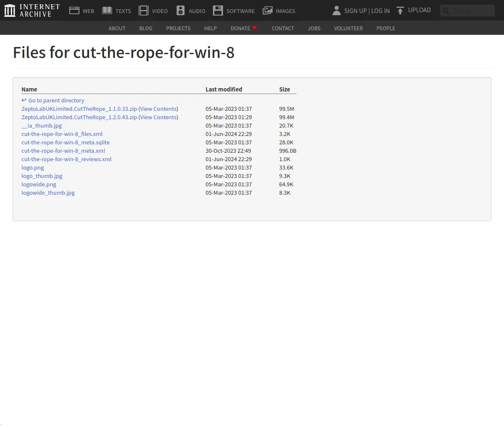Click the Sign Up link

(x=355, y=11)
